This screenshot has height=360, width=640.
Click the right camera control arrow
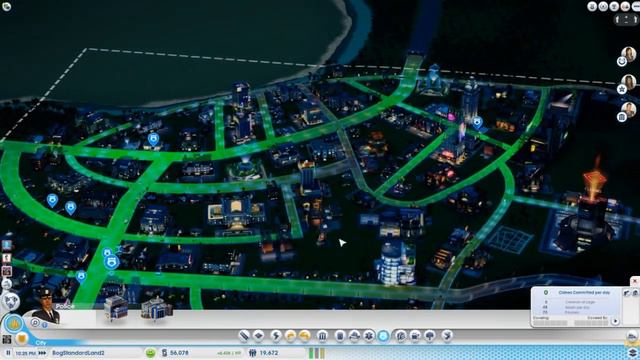(x=635, y=19)
